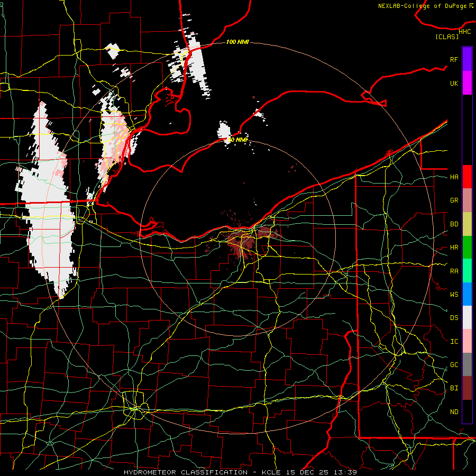Click the large white dry snow band at left
This screenshot has height=476, width=476.
[49, 206]
